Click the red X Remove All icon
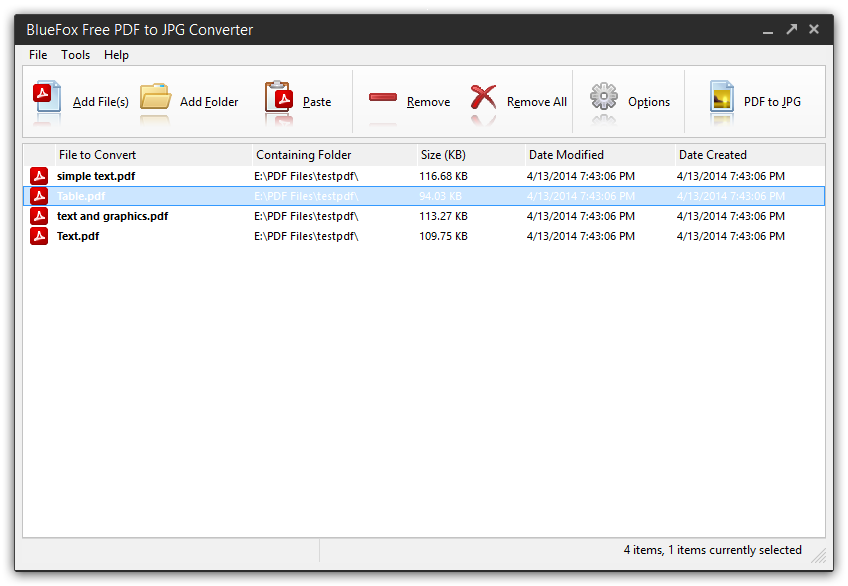 tap(483, 97)
